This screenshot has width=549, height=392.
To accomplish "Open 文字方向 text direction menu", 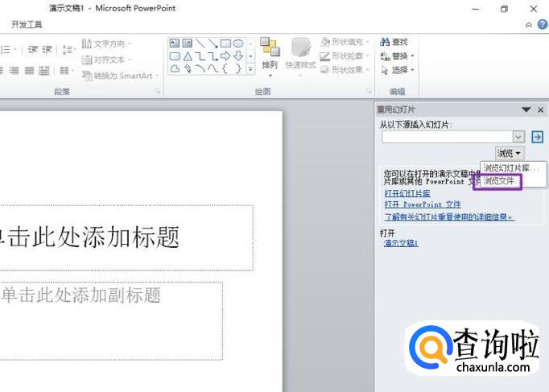I will pyautogui.click(x=106, y=43).
